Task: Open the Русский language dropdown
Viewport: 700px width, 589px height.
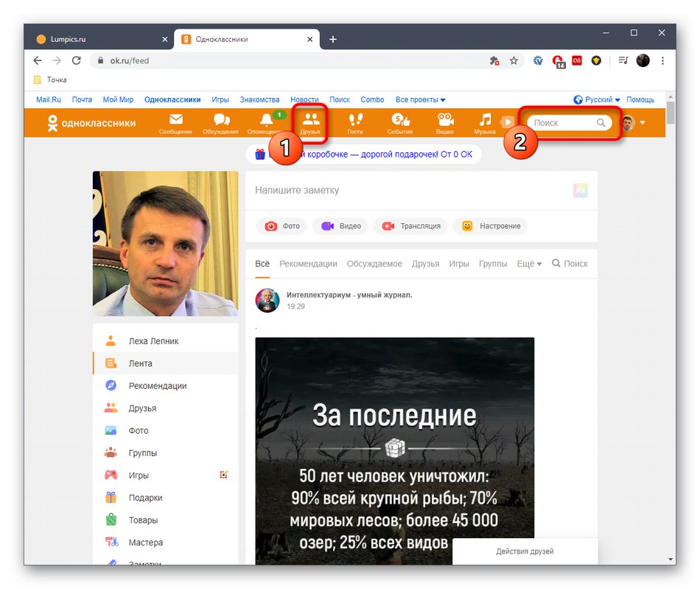Action: click(598, 99)
